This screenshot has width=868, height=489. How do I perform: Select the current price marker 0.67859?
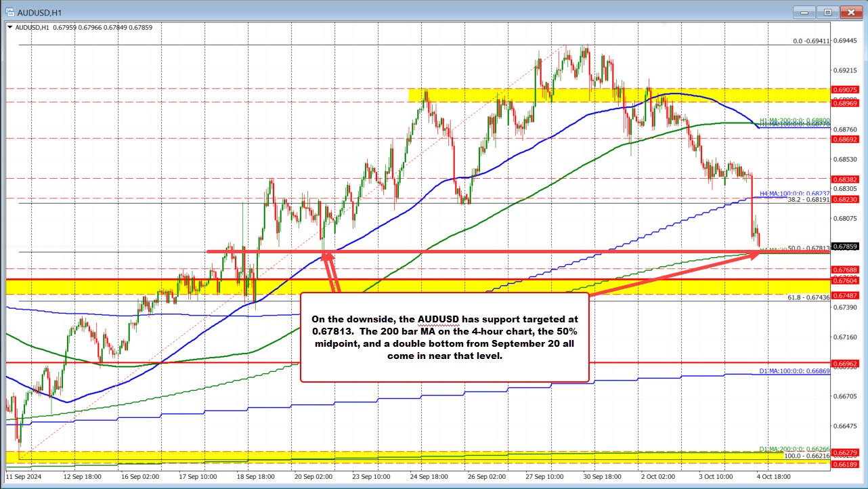[846, 248]
